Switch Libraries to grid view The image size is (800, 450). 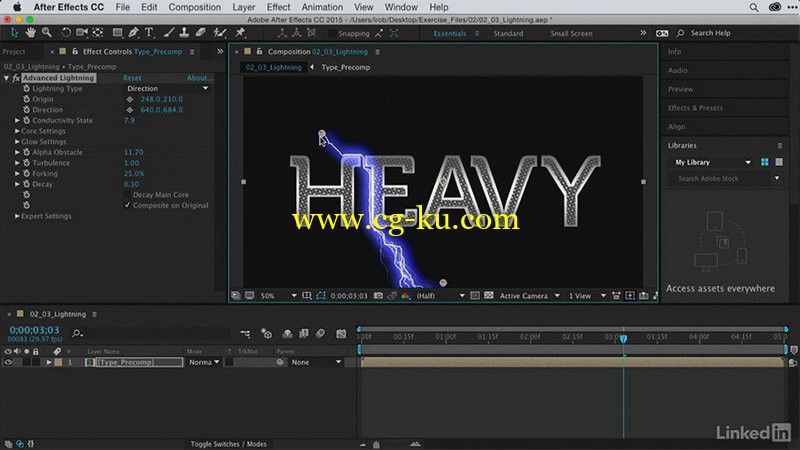(x=764, y=162)
